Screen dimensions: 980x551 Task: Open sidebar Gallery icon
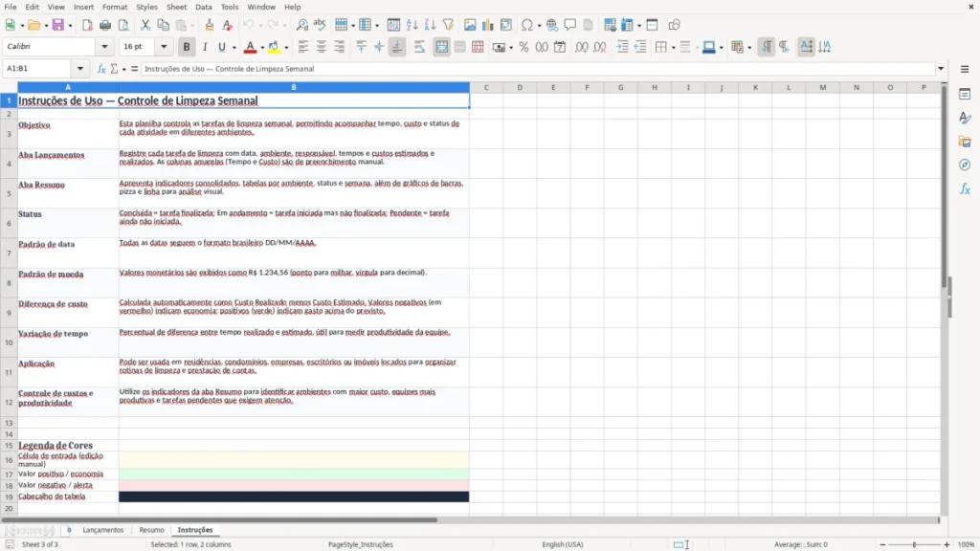[x=965, y=142]
